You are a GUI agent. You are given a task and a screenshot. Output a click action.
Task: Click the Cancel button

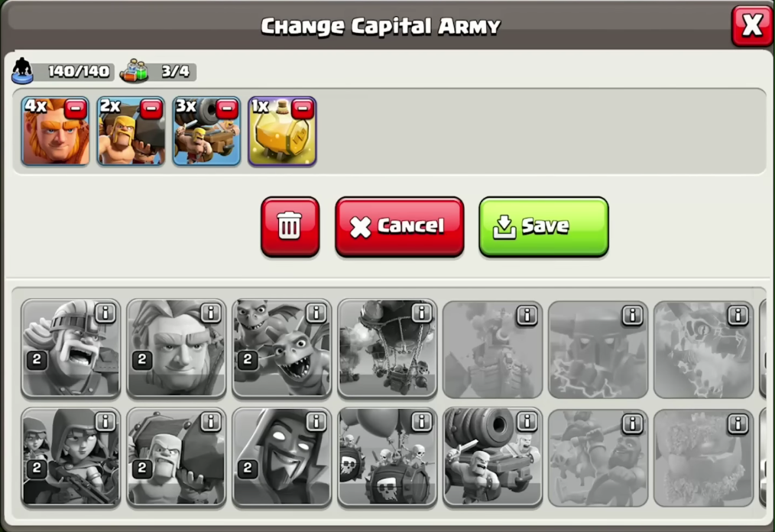[x=400, y=226]
